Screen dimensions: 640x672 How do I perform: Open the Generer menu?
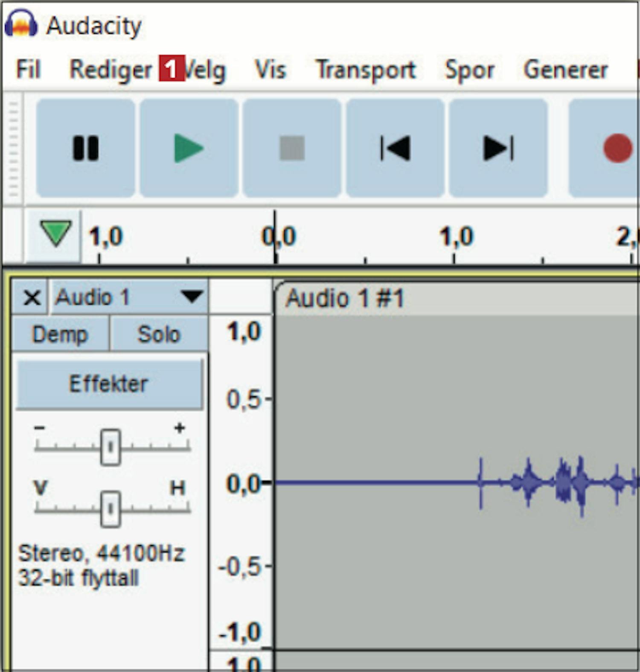(x=566, y=70)
